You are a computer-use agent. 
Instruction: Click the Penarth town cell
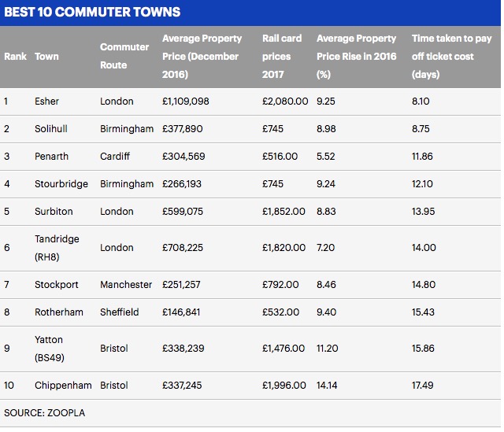(x=51, y=157)
